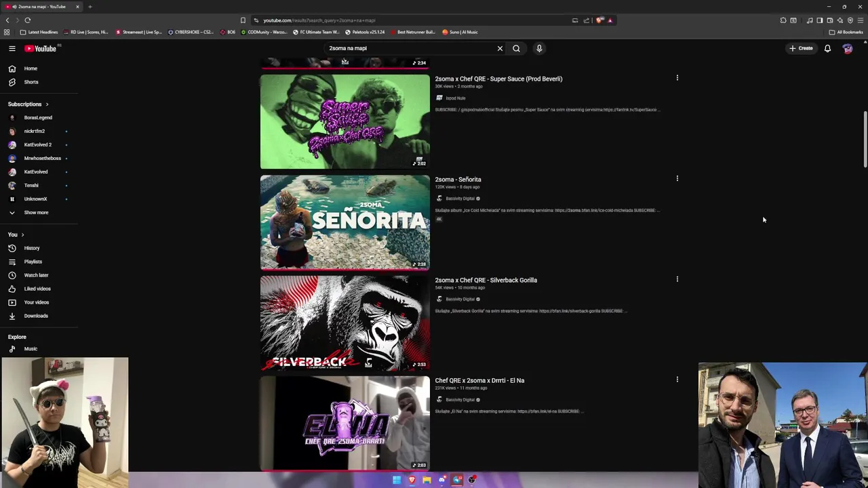The image size is (868, 488).
Task: Expand the You section header
Action: click(16, 235)
